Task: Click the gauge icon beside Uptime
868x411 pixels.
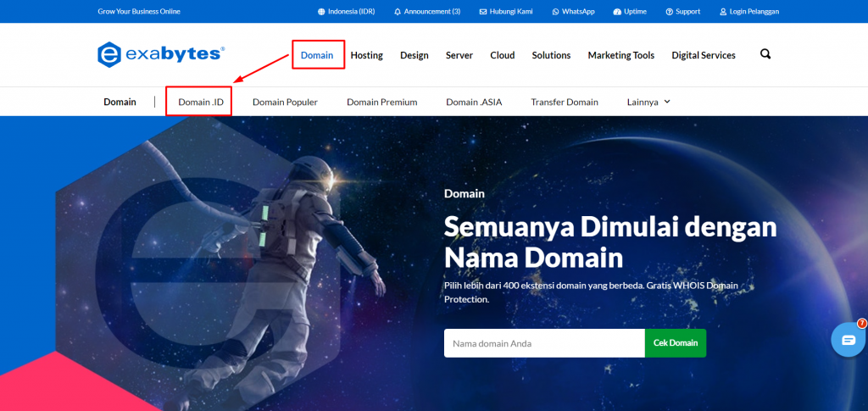Action: click(x=617, y=12)
